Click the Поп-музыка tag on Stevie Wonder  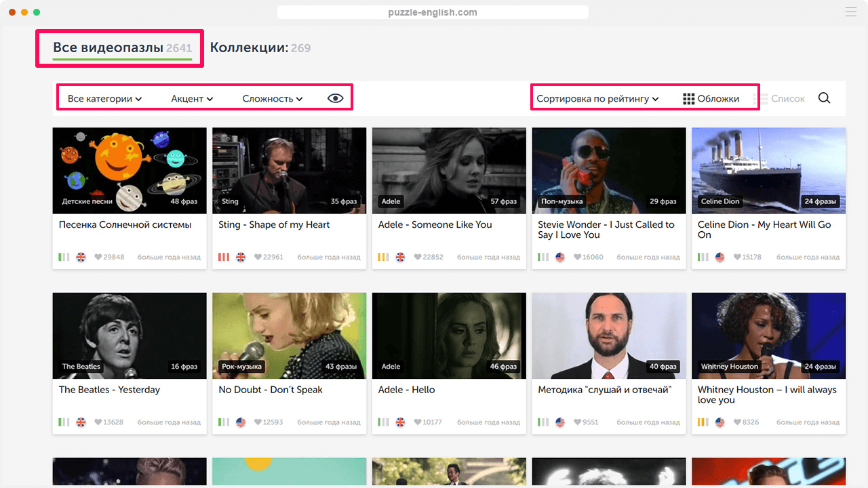562,201
